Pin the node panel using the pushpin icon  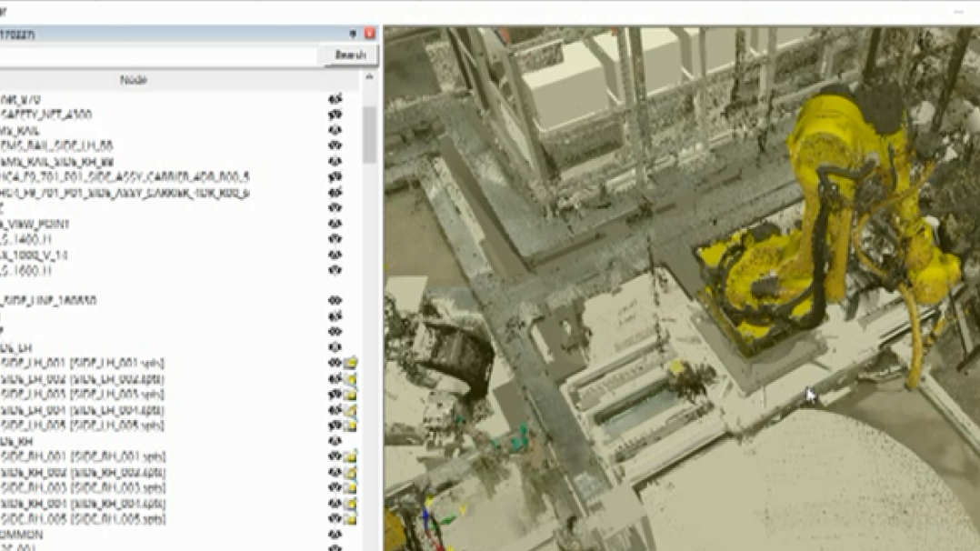click(354, 34)
